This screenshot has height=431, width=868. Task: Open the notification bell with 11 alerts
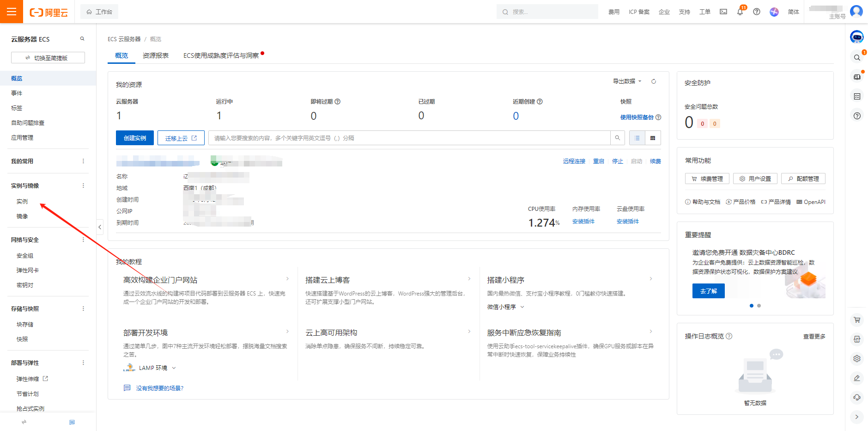740,12
